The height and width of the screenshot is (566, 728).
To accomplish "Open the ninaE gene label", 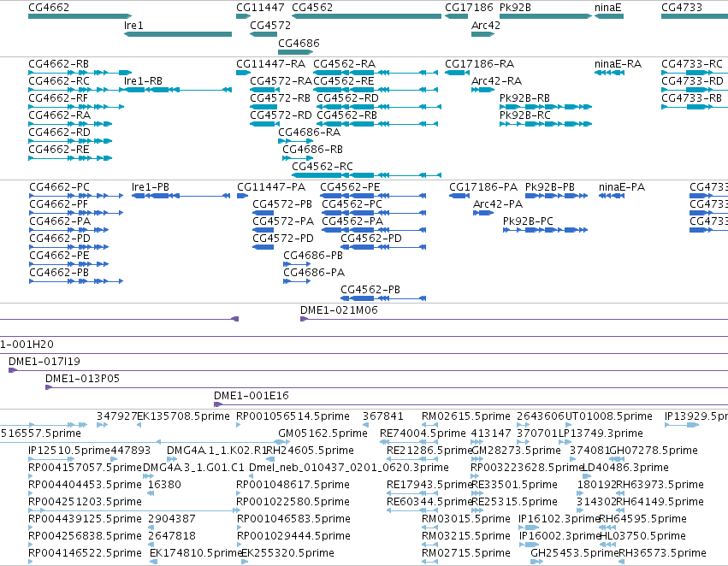I will pyautogui.click(x=607, y=8).
